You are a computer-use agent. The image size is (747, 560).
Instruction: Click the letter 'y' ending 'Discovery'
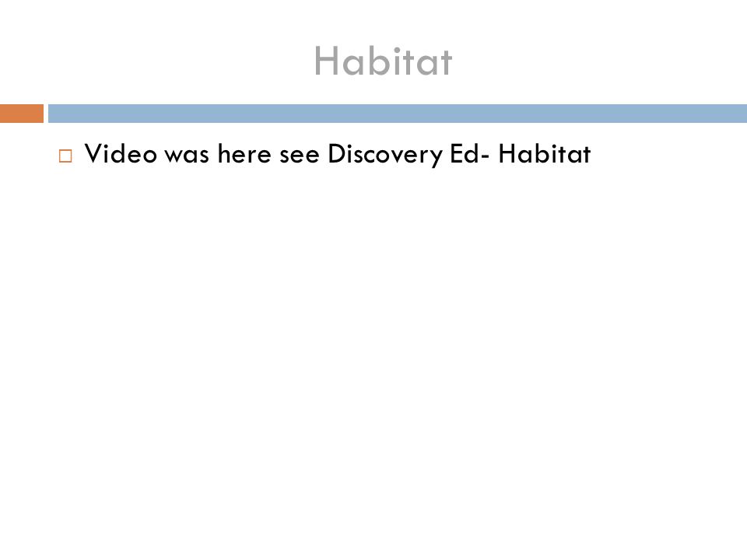[x=436, y=159]
